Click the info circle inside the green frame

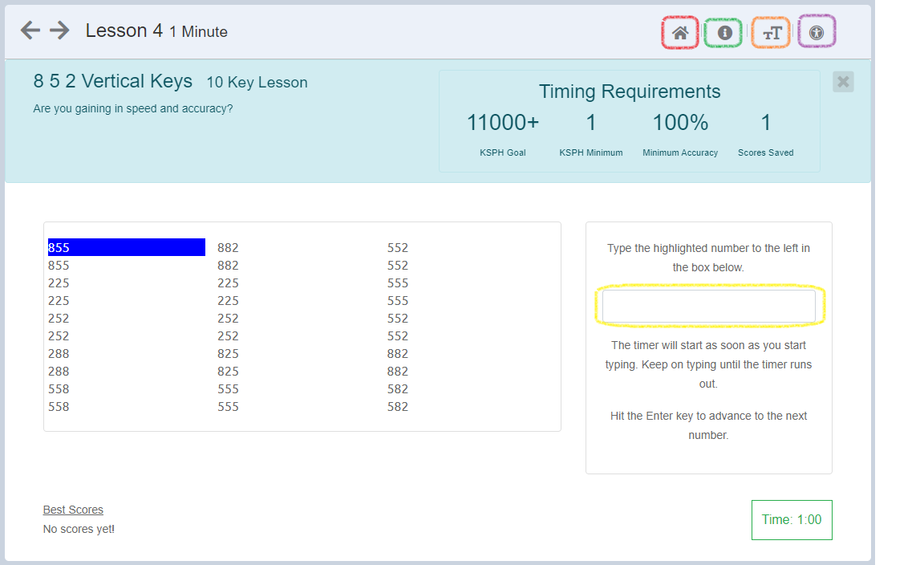[724, 32]
